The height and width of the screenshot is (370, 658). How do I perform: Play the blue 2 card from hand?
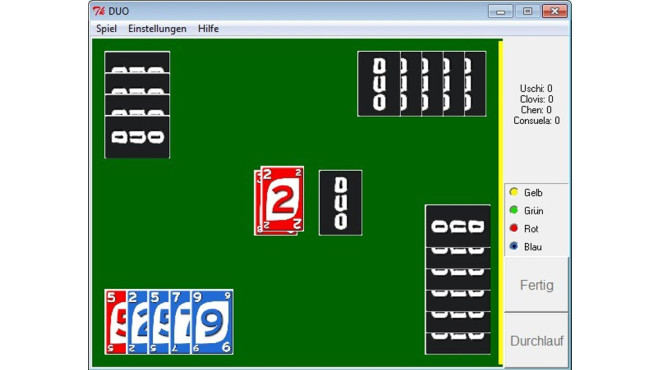point(137,322)
